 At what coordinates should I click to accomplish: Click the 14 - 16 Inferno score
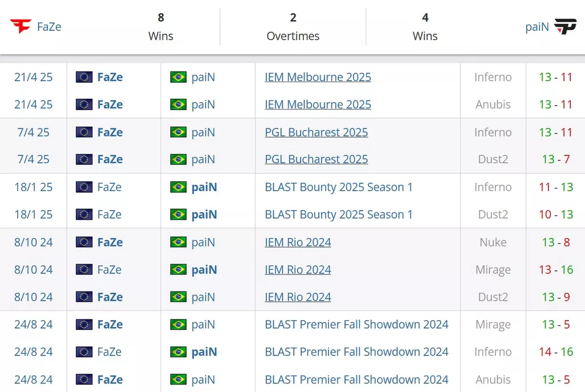point(556,352)
